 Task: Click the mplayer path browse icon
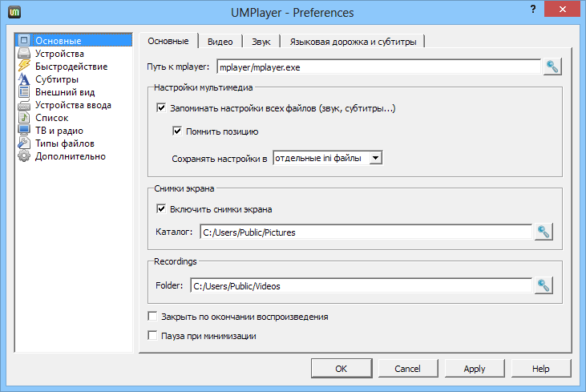[x=552, y=67]
